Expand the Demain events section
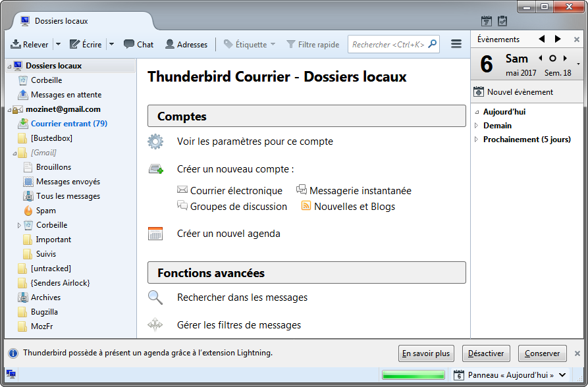Screen dimensions: 588x387 coord(477,125)
